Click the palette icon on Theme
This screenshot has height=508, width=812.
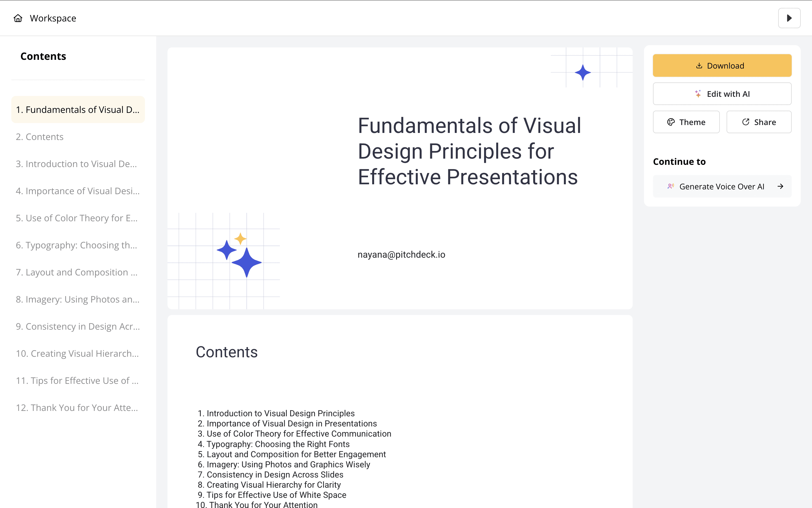(671, 122)
